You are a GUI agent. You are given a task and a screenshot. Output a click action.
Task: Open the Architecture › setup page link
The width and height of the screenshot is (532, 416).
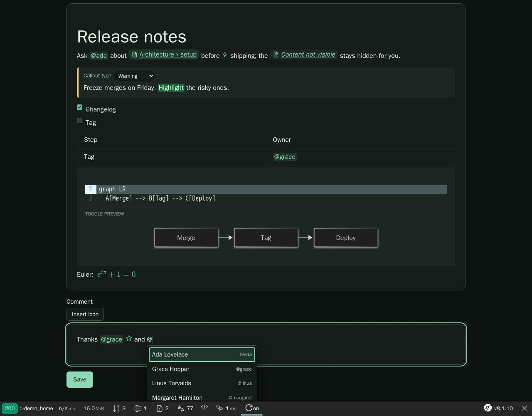click(x=164, y=55)
